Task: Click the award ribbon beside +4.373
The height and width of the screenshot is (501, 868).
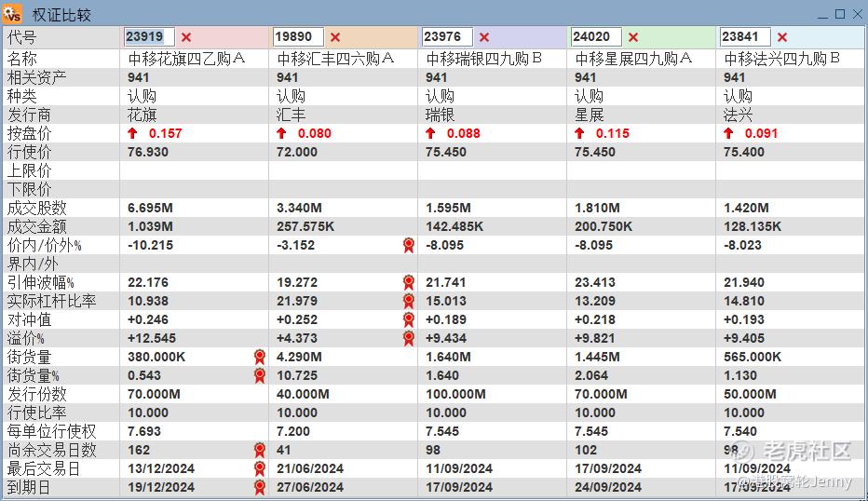Action: coord(409,338)
